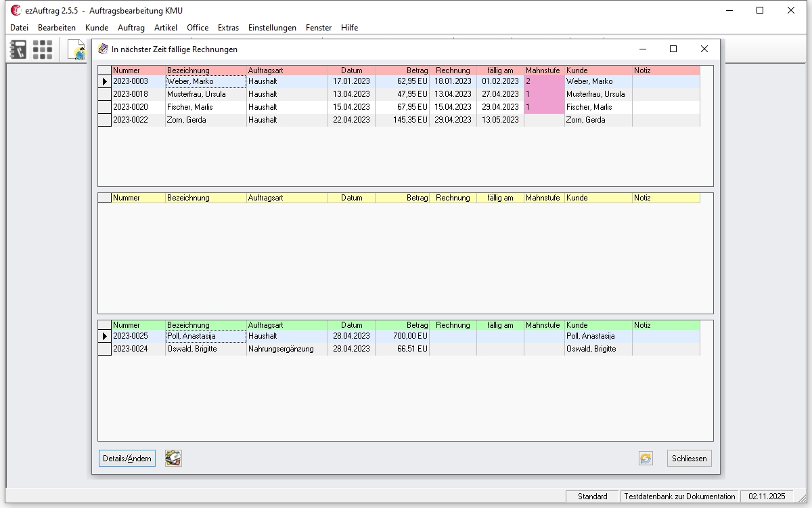Click Bezeichnung cell Oswald, Brigitte
Viewport: 812px width, 508px height.
tap(206, 349)
